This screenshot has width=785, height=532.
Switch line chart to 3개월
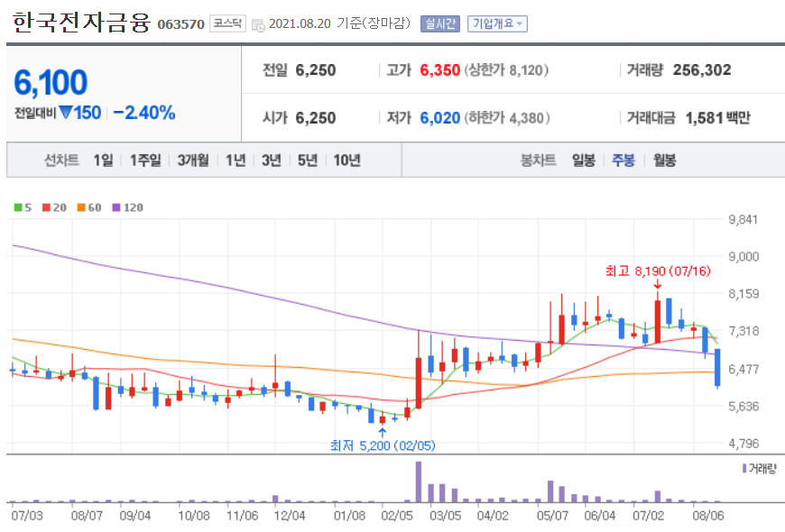coord(193,161)
